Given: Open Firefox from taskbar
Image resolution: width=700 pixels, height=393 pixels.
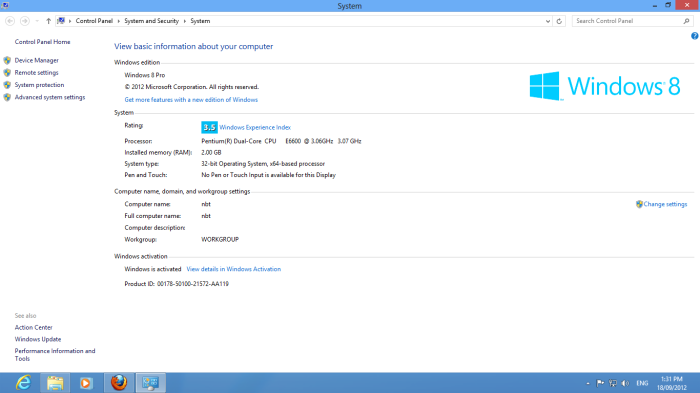Looking at the screenshot, I should click(119, 383).
